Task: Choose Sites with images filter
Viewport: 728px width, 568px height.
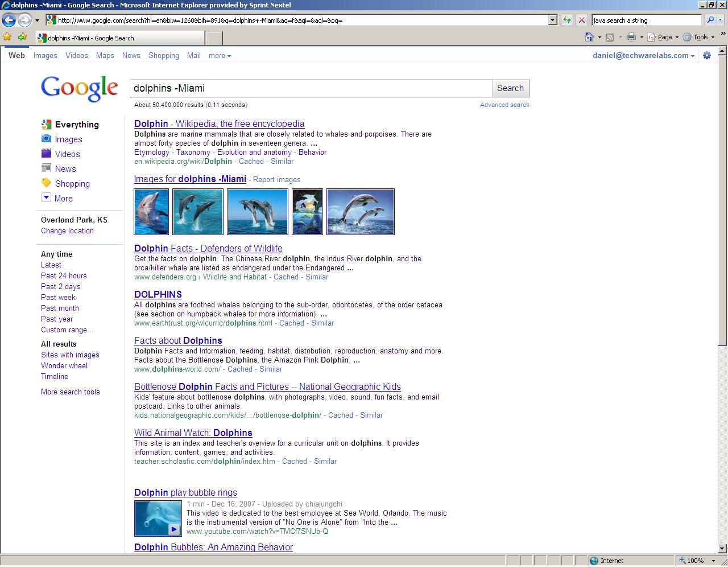Action: point(70,355)
